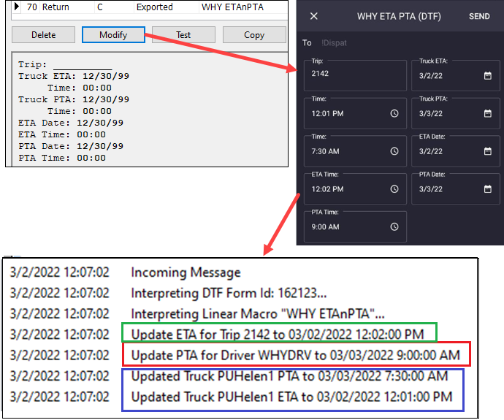This screenshot has height=420, width=504.
Task: Open calendar picker for Truck PTA
Action: click(x=488, y=113)
